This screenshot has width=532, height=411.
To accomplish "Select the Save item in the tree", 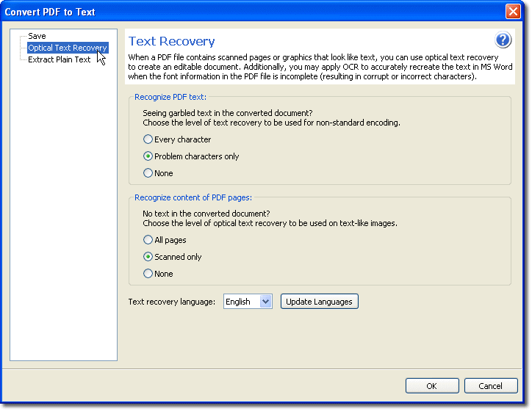I will tap(37, 36).
